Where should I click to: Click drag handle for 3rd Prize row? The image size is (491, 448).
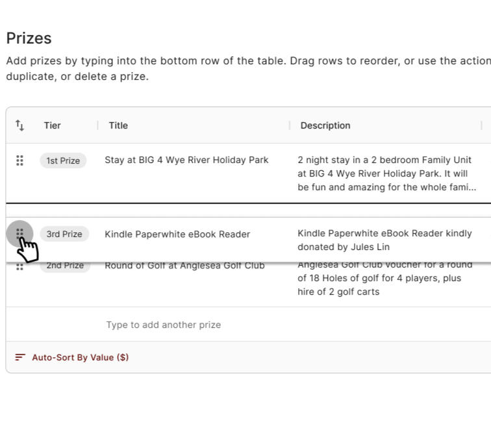19,233
